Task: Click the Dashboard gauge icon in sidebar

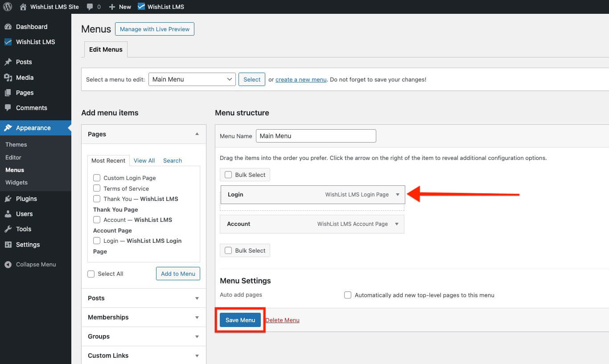Action: [8, 27]
